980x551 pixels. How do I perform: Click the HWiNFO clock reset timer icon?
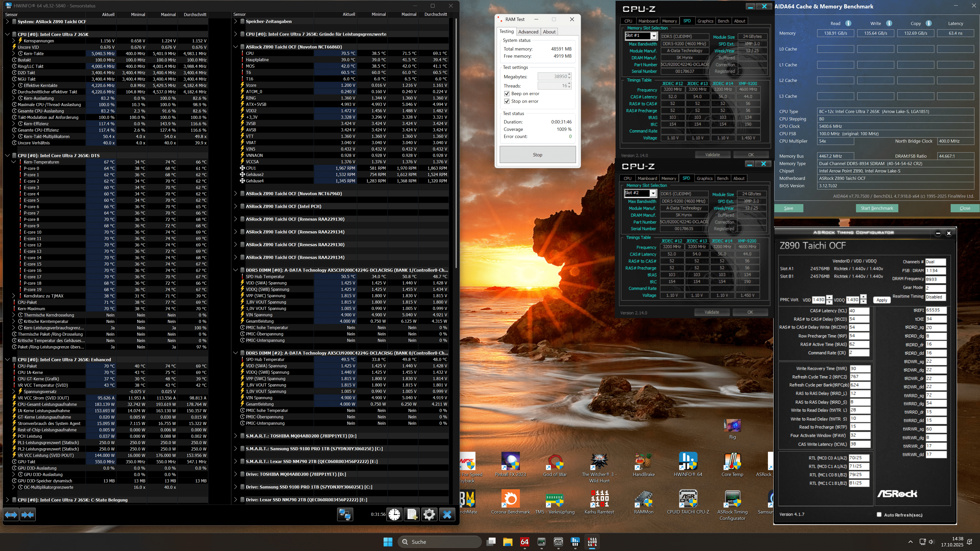coord(395,515)
